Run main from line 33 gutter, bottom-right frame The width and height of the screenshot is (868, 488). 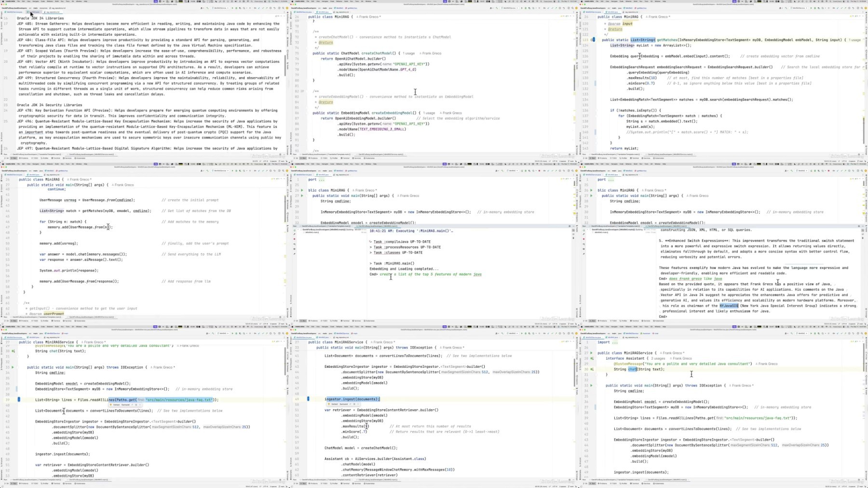click(592, 385)
